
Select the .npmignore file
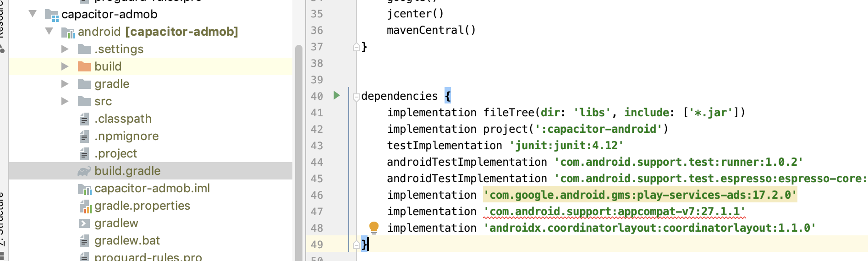(126, 136)
